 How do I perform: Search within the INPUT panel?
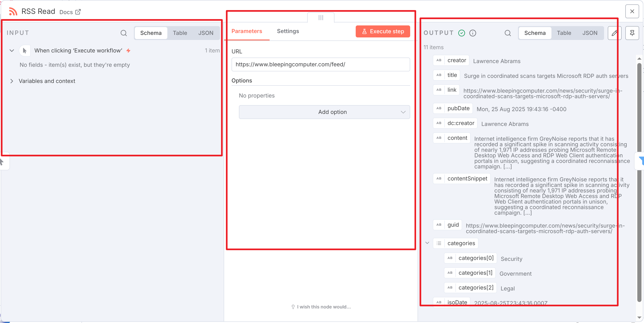123,33
